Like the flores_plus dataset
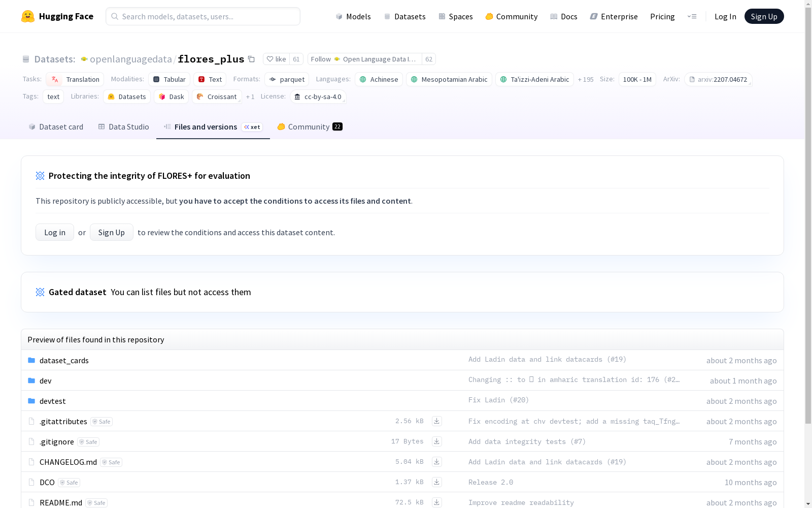The height and width of the screenshot is (508, 812). coord(276,59)
